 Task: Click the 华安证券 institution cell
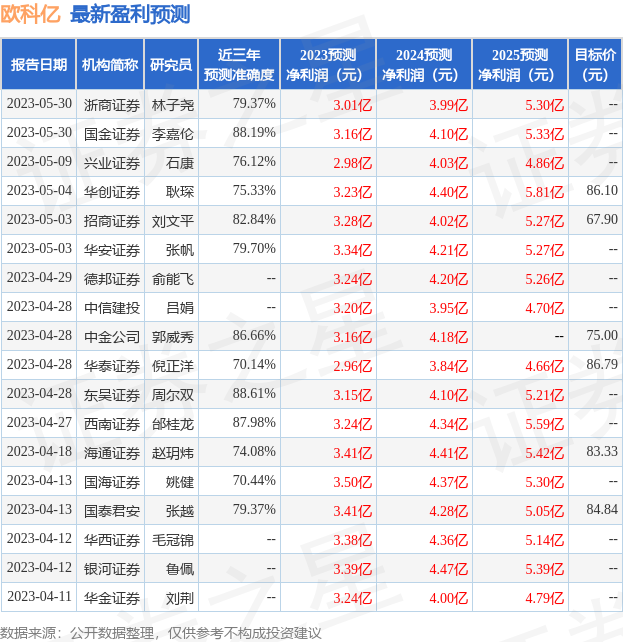(x=112, y=250)
